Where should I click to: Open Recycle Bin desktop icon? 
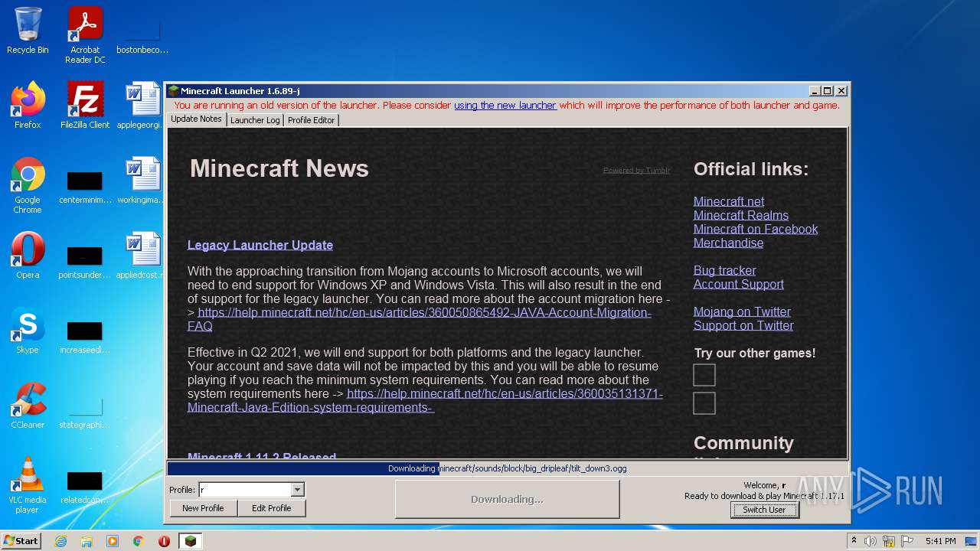28,31
